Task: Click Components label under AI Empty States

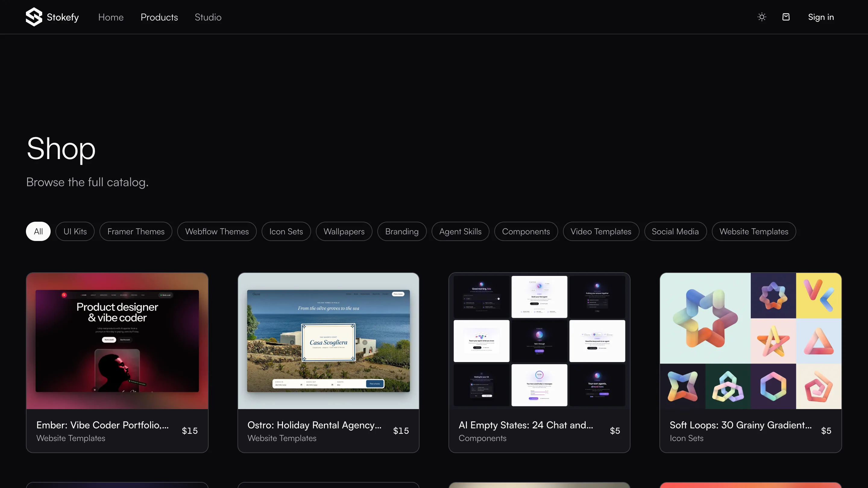Action: point(483,438)
